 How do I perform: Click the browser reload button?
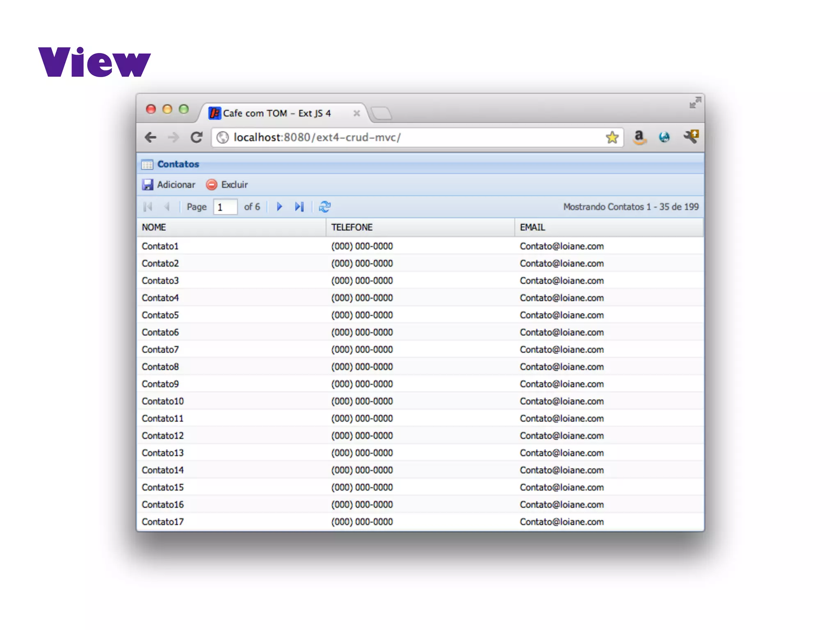pos(196,137)
